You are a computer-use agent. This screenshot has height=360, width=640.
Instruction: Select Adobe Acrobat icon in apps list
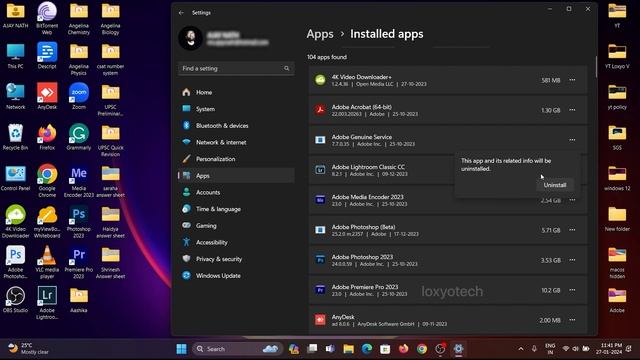tap(320, 110)
